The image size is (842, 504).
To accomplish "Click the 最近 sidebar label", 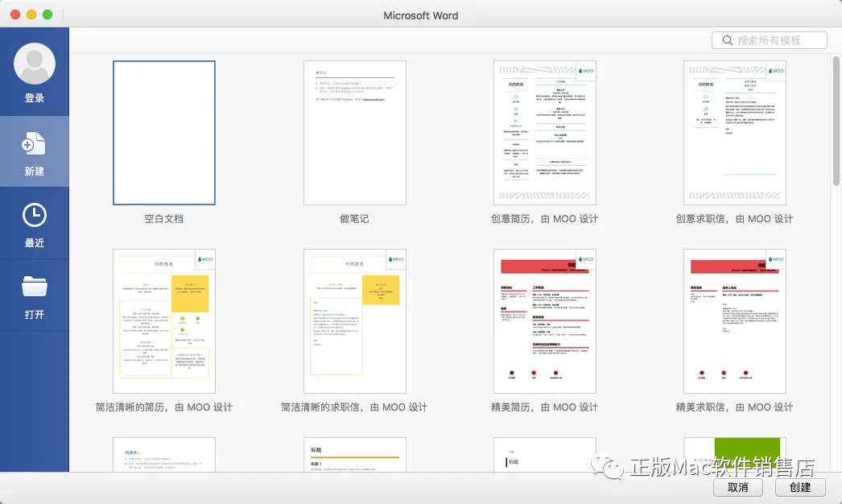I will [x=35, y=243].
